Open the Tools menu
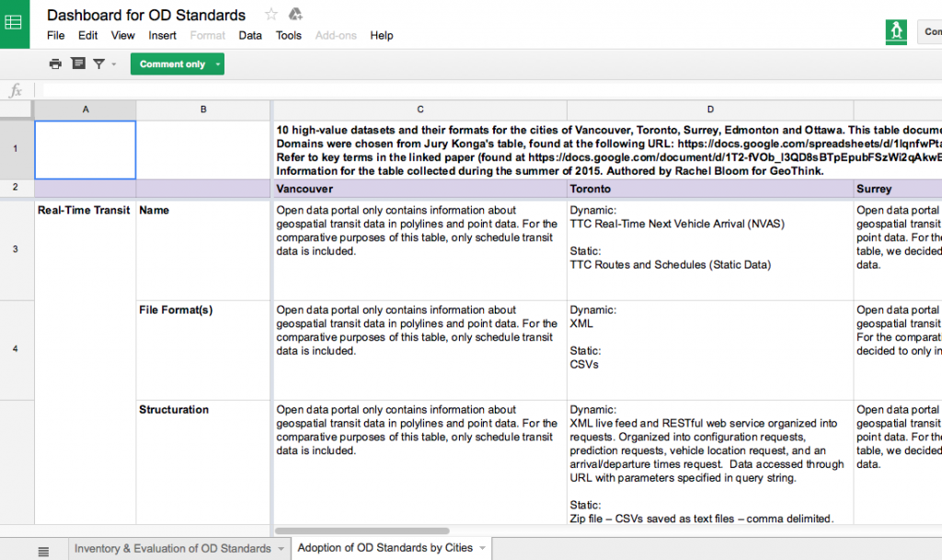Screen dimensions: 942x560 (x=288, y=36)
